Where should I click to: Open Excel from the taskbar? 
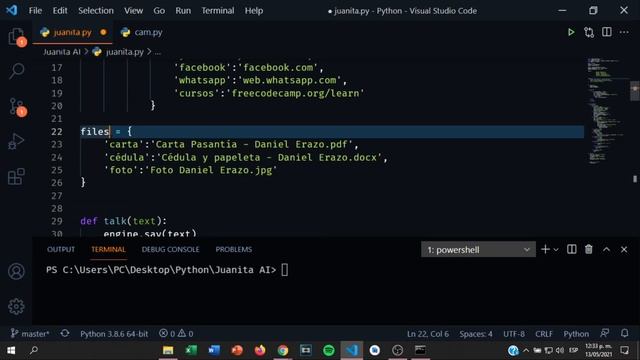pos(191,350)
